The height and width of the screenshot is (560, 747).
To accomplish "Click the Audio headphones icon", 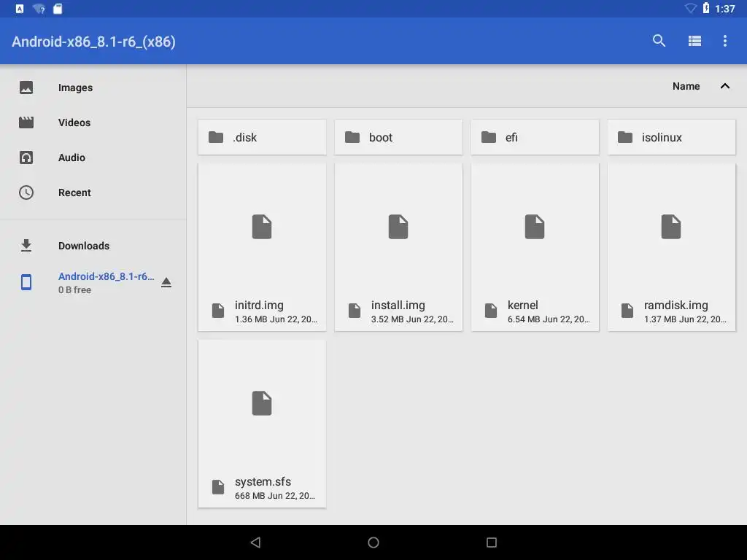I will click(26, 157).
